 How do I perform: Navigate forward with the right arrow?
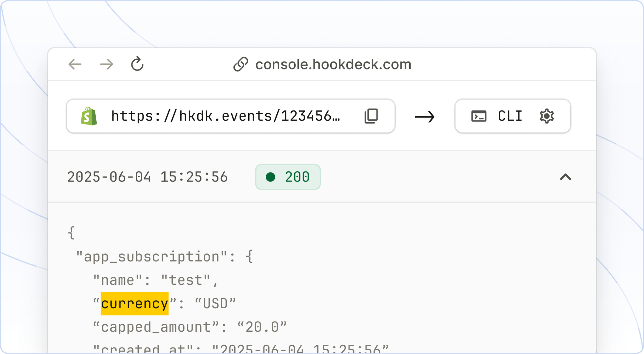pos(107,64)
